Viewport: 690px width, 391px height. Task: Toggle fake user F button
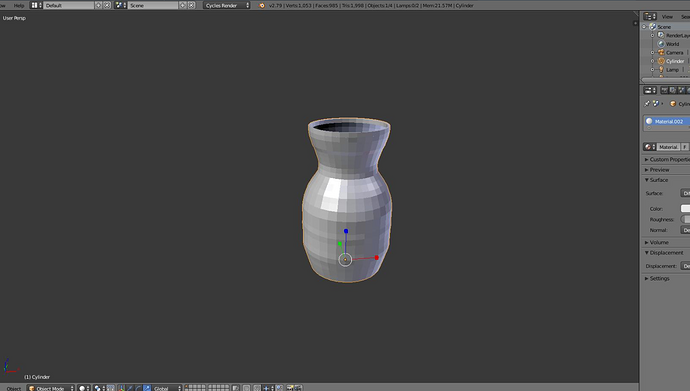click(x=685, y=147)
